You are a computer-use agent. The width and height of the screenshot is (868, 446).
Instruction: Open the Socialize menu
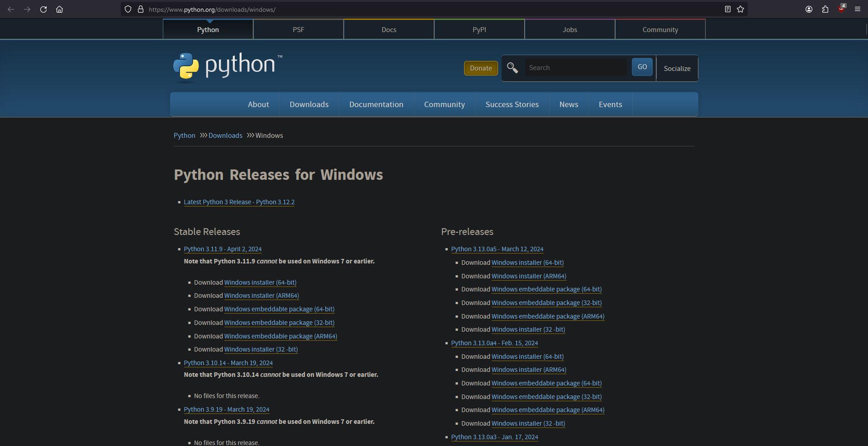(677, 69)
